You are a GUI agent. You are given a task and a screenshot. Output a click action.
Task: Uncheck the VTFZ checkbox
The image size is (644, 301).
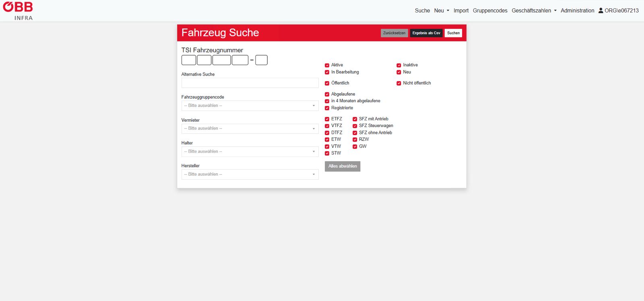tap(327, 126)
